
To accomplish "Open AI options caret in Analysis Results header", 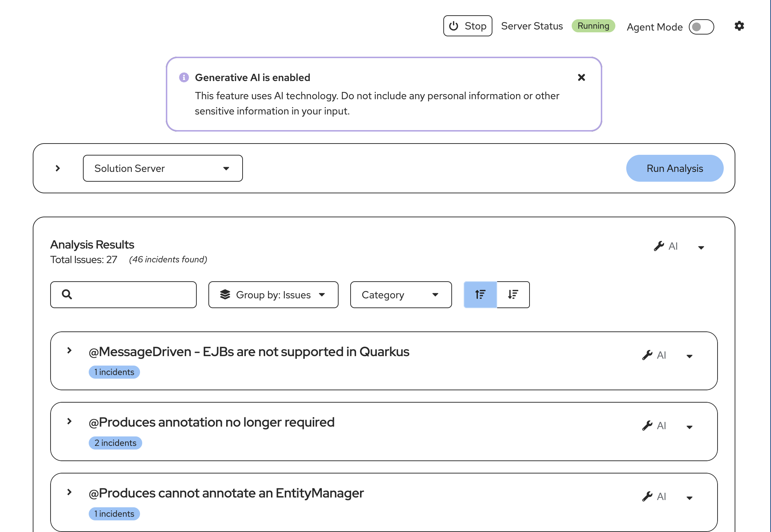I will click(701, 247).
